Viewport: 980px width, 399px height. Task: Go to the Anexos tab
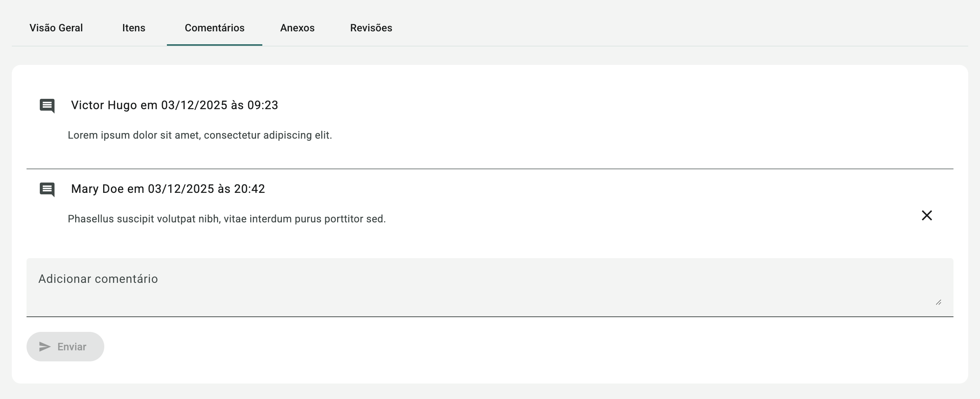297,28
